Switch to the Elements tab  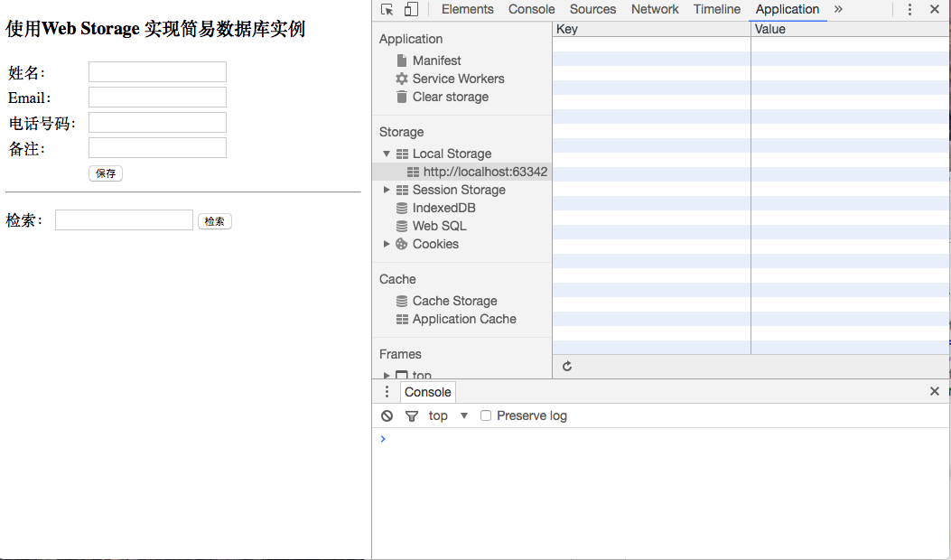[x=467, y=9]
